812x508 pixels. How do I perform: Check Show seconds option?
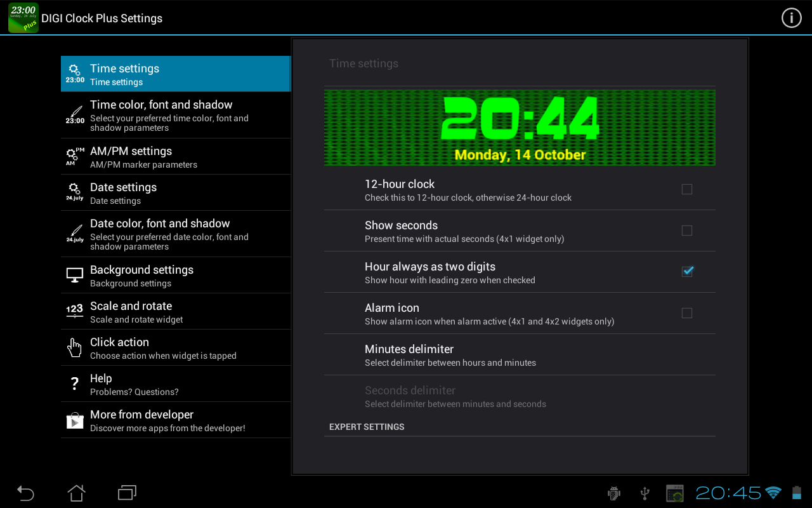687,231
